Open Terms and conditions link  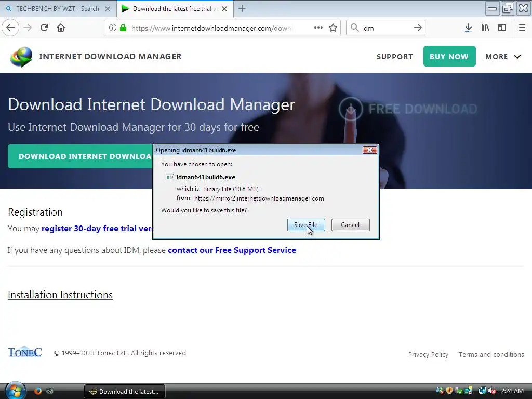click(491, 354)
